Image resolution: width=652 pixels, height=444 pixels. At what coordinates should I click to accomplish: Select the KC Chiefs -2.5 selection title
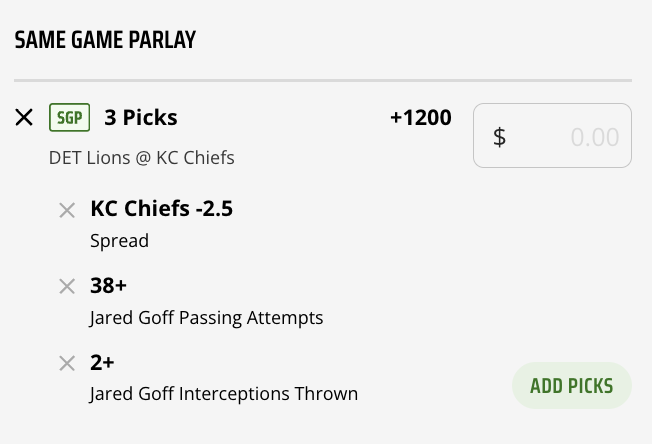[161, 209]
